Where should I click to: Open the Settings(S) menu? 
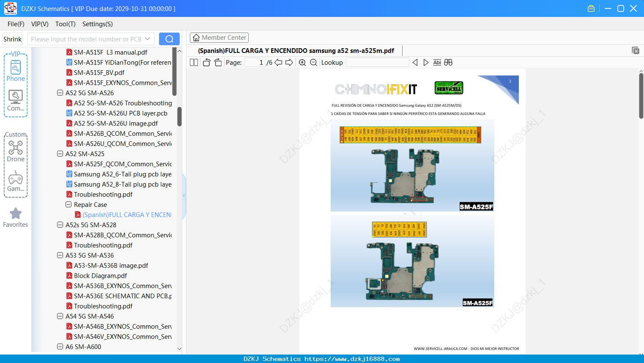pos(98,24)
